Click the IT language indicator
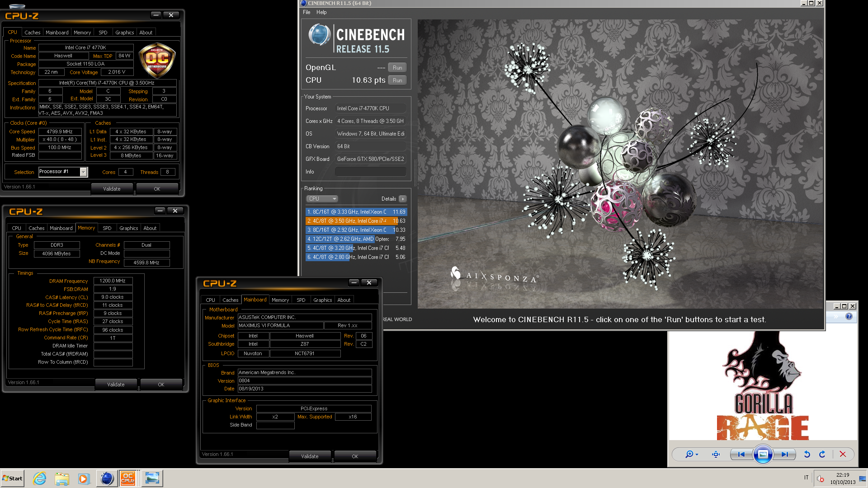Image resolution: width=868 pixels, height=488 pixels. (x=806, y=478)
